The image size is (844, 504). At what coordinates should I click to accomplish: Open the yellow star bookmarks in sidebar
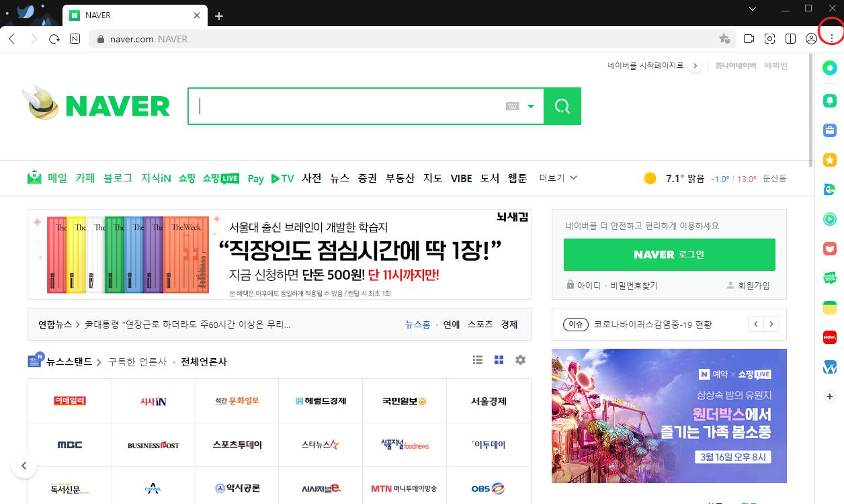click(830, 160)
